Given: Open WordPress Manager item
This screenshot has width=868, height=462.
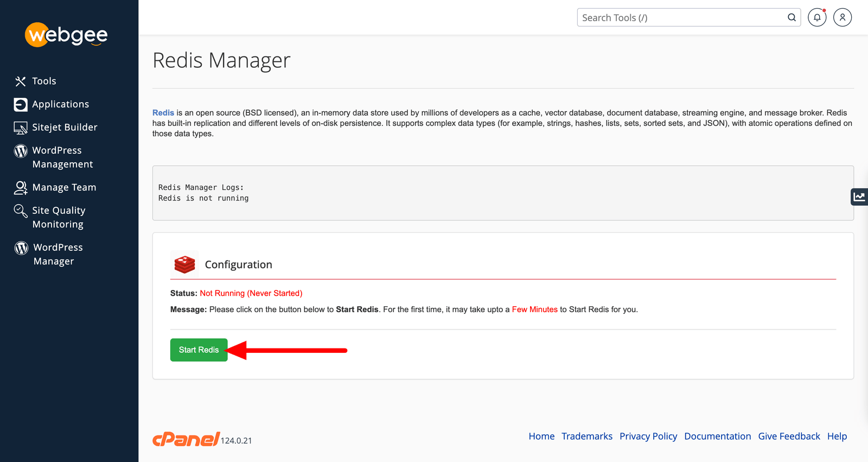Looking at the screenshot, I should [58, 254].
